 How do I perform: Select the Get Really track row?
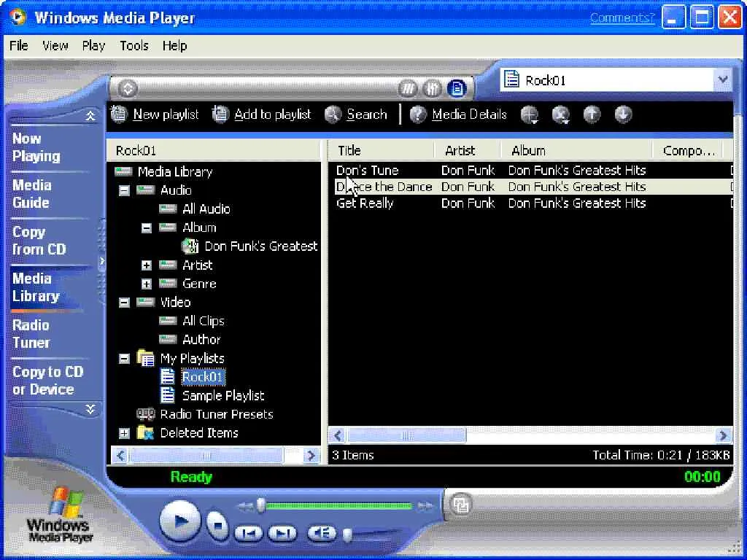(533, 203)
